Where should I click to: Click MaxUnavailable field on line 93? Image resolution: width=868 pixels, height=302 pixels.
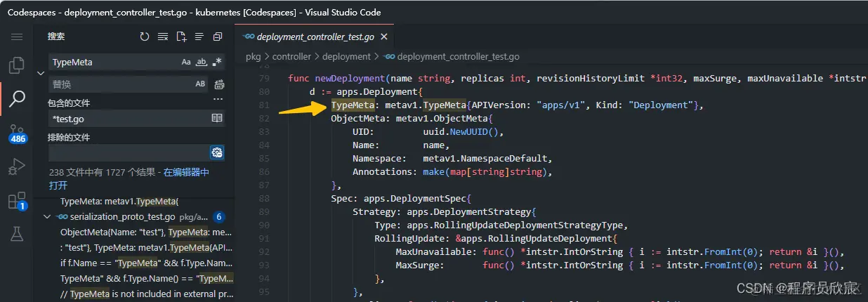pyautogui.click(x=434, y=251)
